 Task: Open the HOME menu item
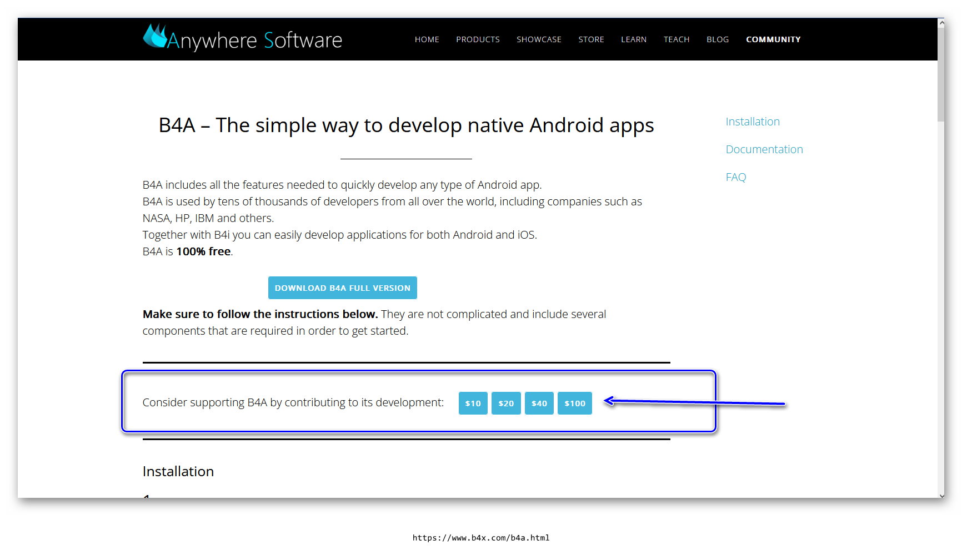[427, 39]
